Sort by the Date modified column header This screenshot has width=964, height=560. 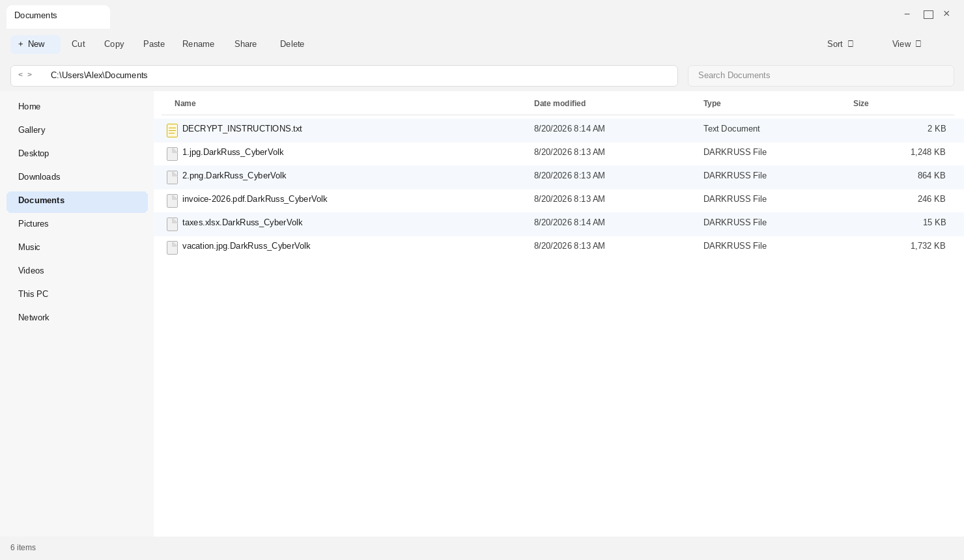point(560,104)
